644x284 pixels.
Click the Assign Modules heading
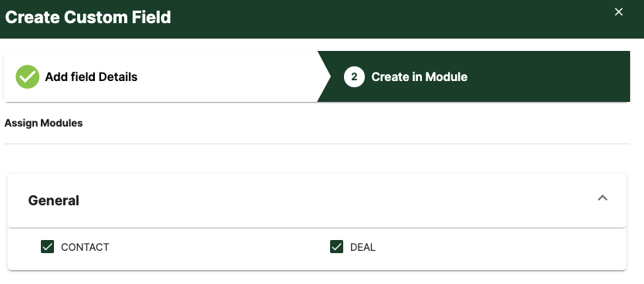click(43, 123)
